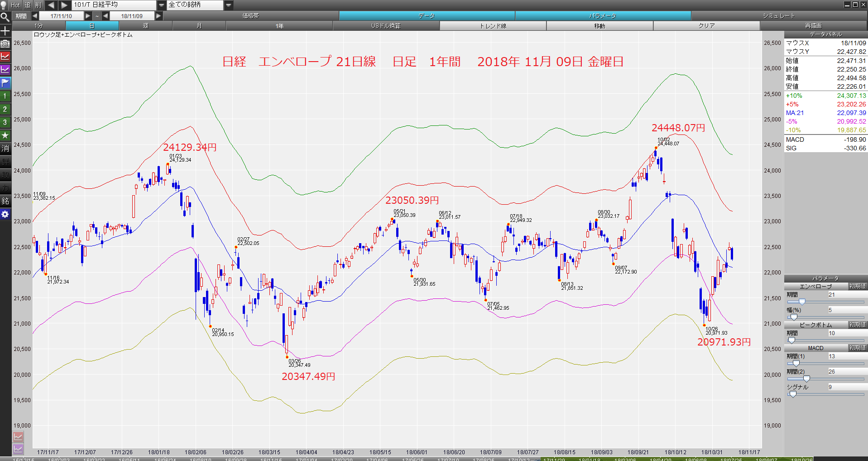Click the 101/T 日経平均 symbol field

pos(115,5)
